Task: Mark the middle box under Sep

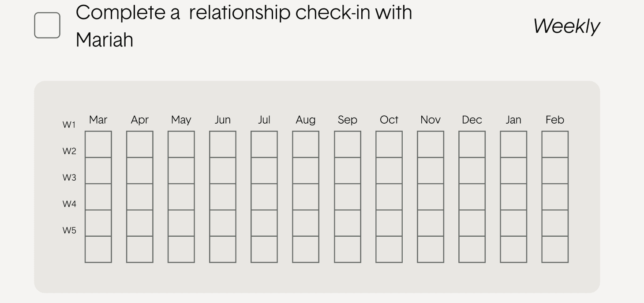Action: click(348, 197)
